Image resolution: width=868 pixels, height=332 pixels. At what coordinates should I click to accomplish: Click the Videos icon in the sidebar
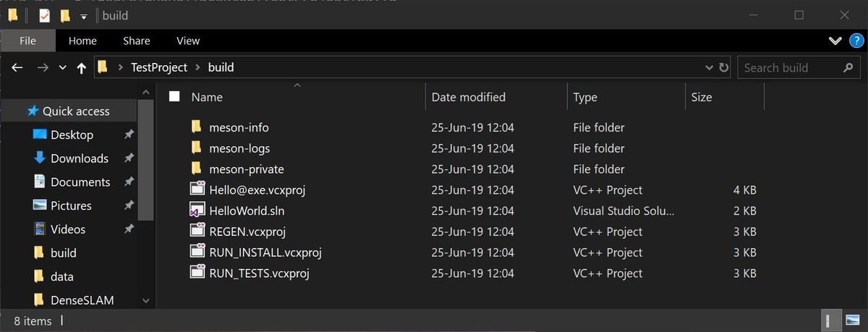point(40,229)
